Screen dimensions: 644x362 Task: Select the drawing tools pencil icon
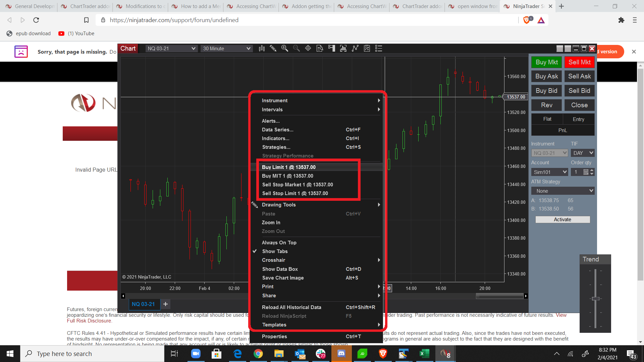pos(273,49)
